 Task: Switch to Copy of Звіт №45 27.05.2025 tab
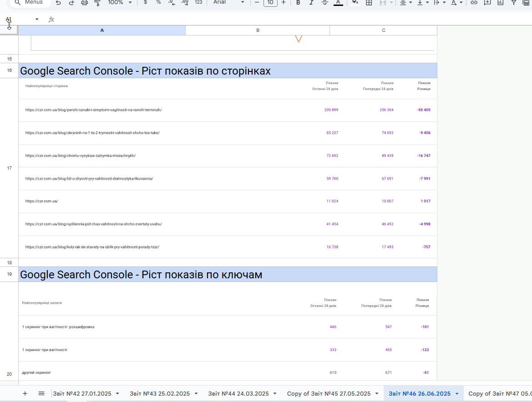(329, 393)
